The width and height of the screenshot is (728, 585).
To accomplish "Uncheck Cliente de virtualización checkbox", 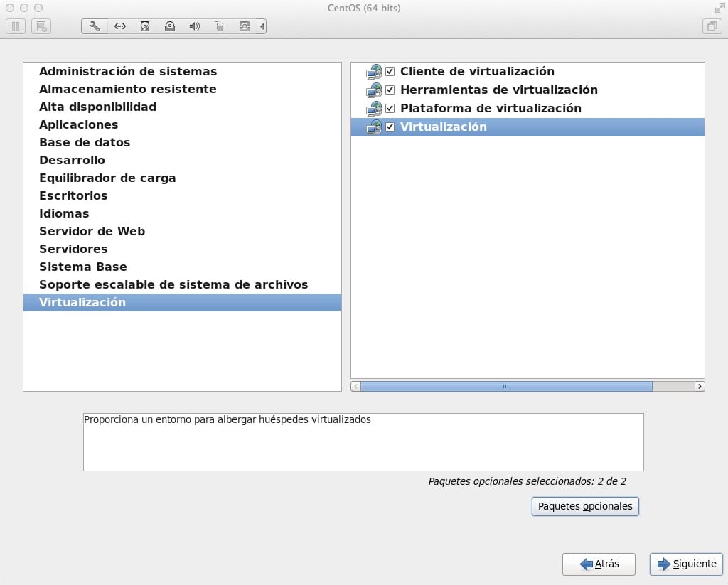I will [390, 71].
